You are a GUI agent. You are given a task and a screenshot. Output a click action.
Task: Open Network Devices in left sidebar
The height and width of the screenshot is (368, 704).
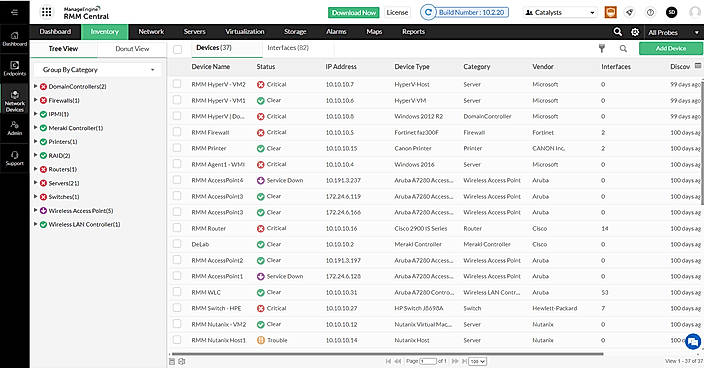(14, 101)
